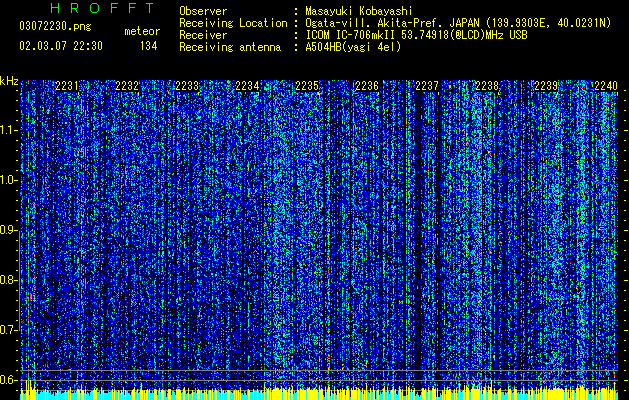Click the ICOM IC-706mkII receiver text
Viewport: 629px width, 400px height.
pos(416,35)
